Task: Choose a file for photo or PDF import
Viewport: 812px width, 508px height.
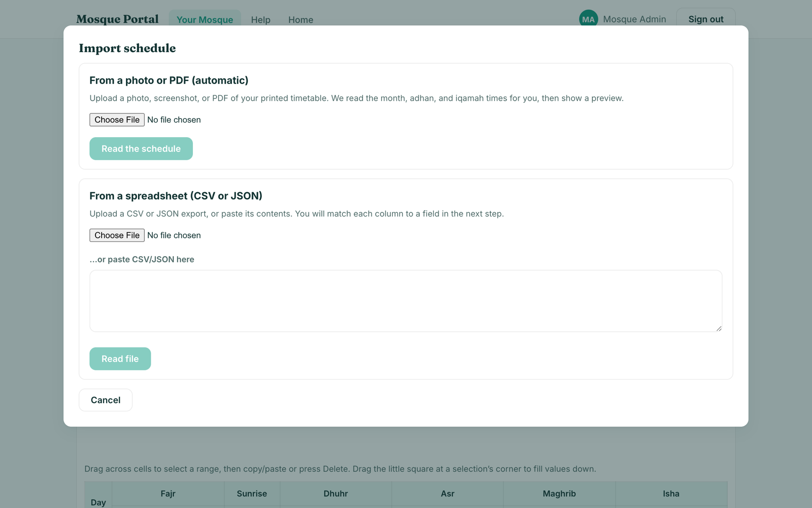Action: (117, 120)
